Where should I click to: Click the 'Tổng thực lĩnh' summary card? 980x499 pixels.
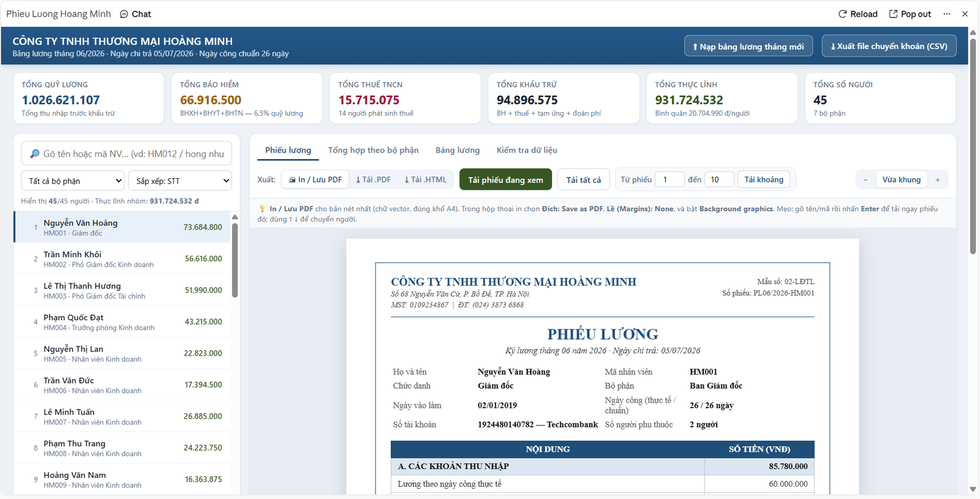tap(722, 98)
